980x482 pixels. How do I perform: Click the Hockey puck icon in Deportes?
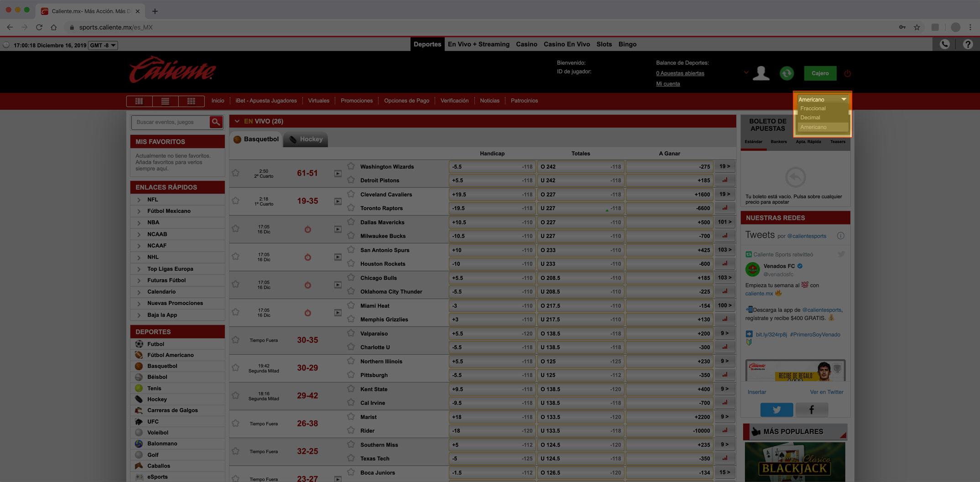[x=139, y=399]
